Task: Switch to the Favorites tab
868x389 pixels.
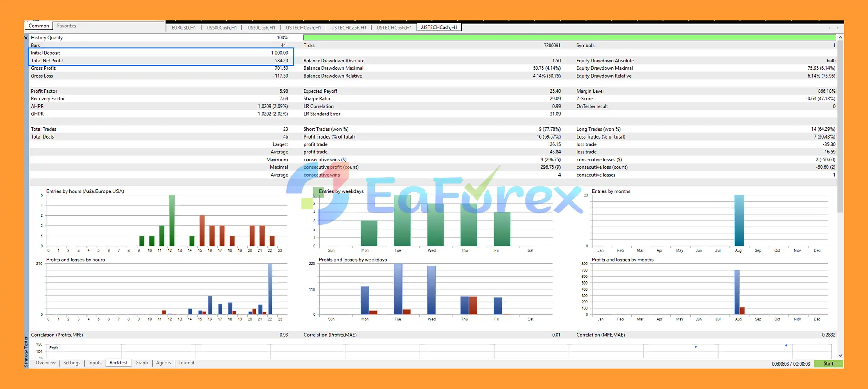Action: click(x=66, y=26)
